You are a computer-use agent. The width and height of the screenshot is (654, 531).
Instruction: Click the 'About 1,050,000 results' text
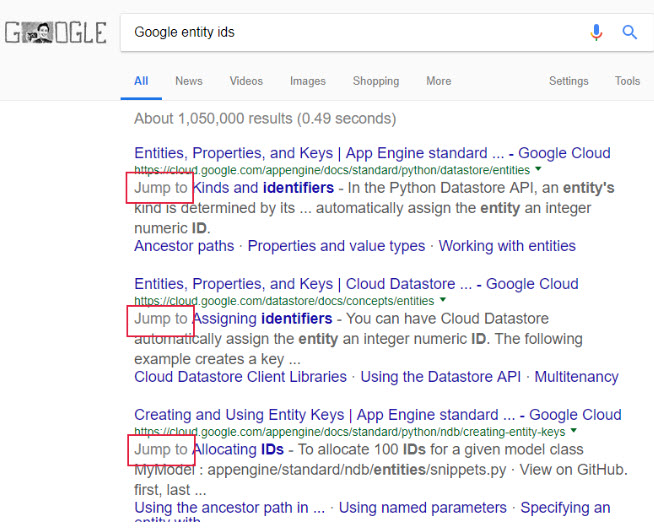(x=265, y=119)
